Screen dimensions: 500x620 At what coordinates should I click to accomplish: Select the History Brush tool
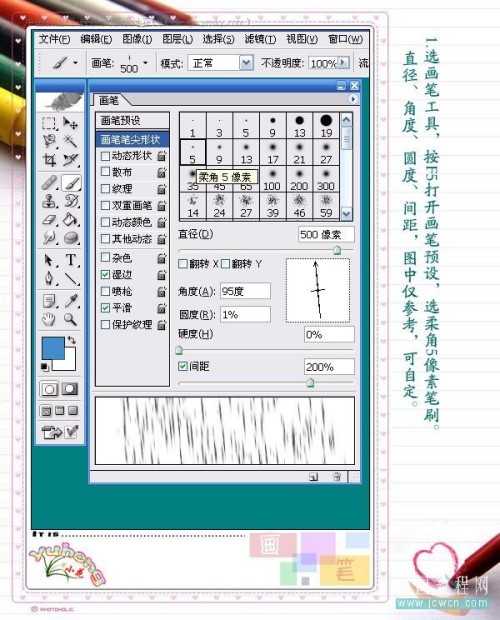71,201
